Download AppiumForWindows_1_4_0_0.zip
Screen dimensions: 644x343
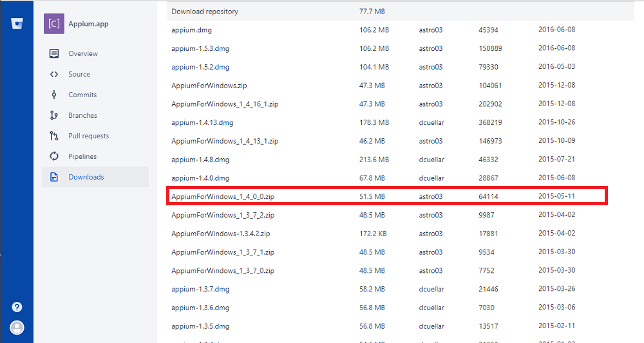tap(223, 196)
